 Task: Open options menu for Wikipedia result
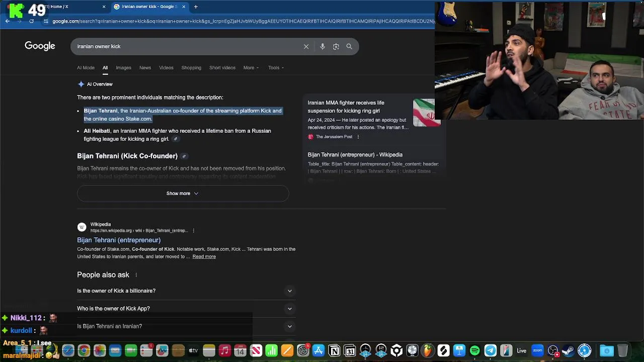193,231
